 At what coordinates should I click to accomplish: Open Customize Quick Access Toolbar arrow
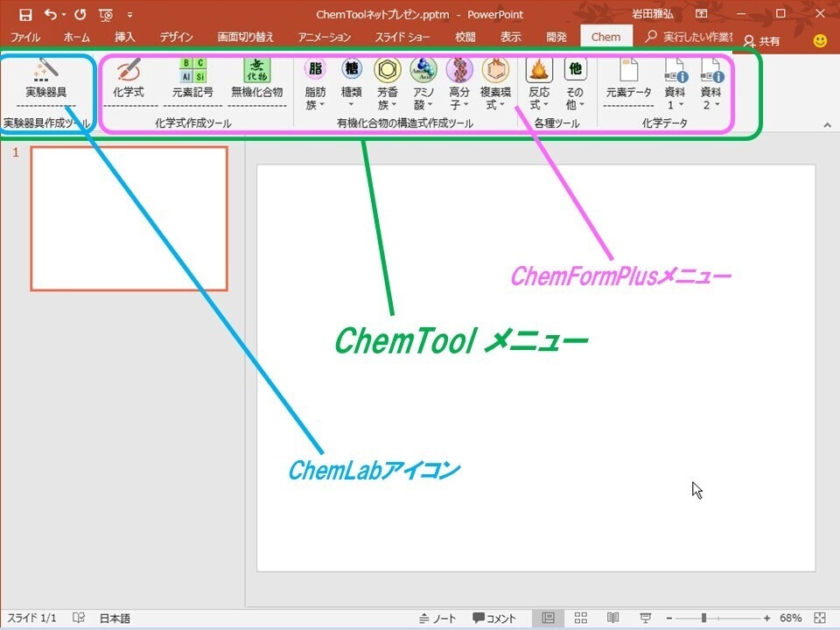(129, 15)
